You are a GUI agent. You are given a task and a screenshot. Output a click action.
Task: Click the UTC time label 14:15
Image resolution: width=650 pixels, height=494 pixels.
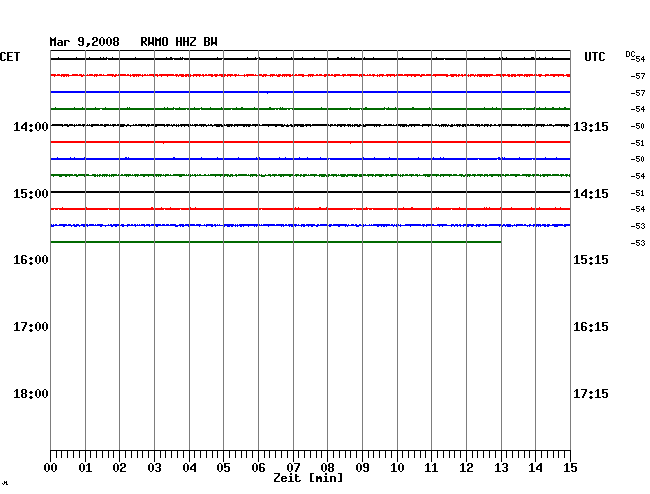click(591, 194)
